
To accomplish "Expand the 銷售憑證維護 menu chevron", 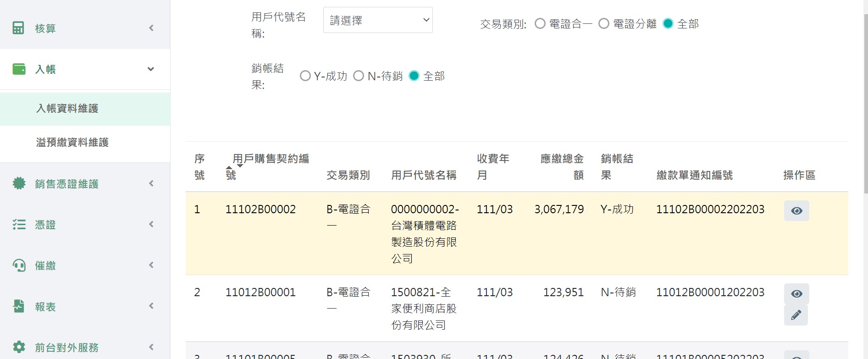I will [151, 183].
